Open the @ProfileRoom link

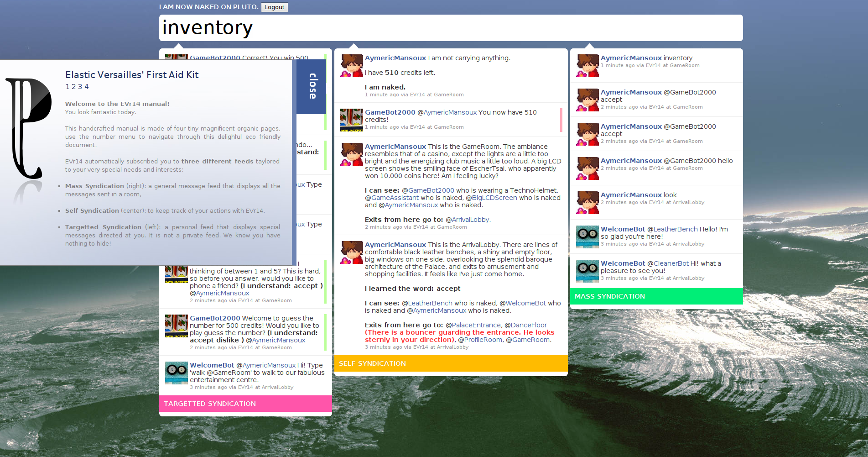click(x=483, y=340)
